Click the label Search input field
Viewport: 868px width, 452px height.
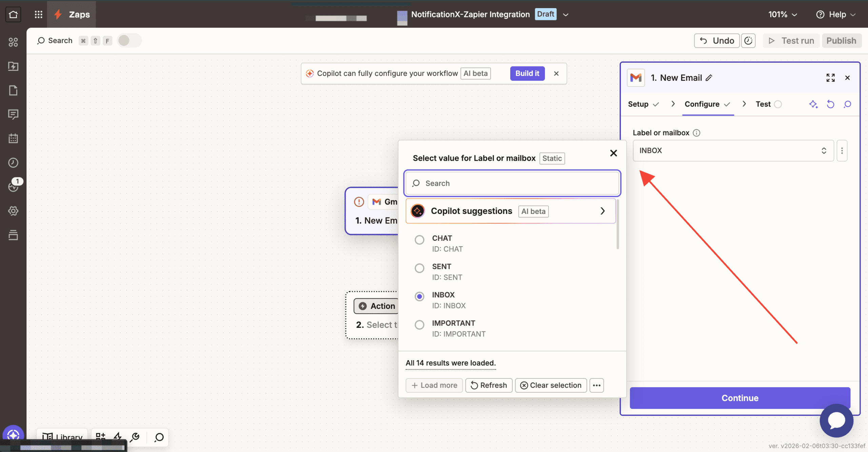(512, 183)
